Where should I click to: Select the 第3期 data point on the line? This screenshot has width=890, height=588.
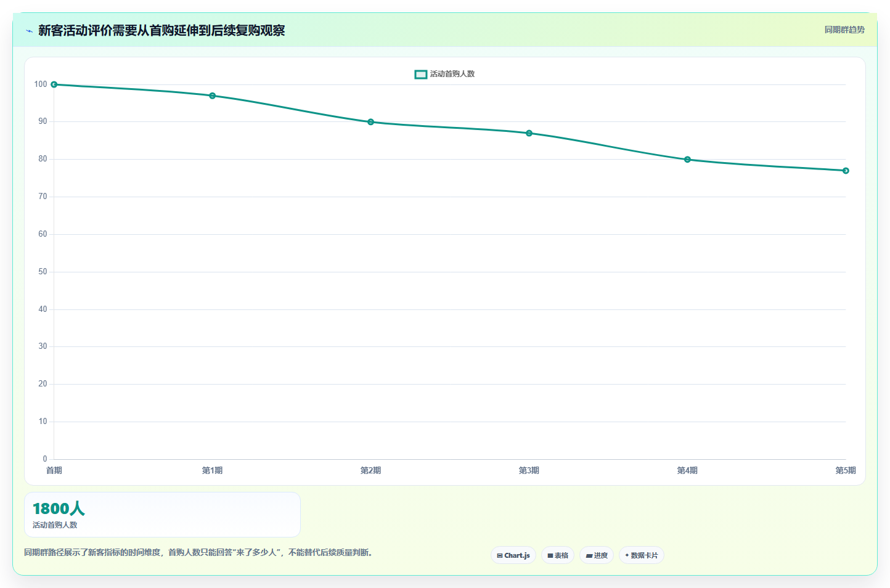529,133
